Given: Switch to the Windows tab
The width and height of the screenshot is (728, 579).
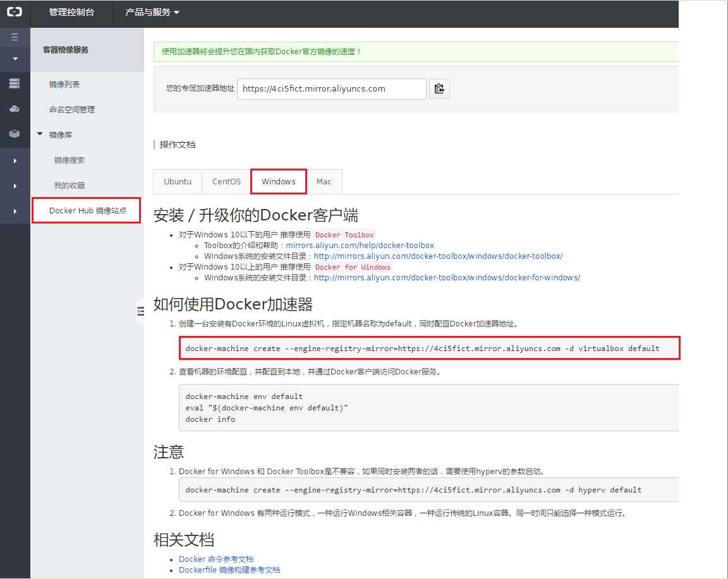Looking at the screenshot, I should (x=279, y=181).
